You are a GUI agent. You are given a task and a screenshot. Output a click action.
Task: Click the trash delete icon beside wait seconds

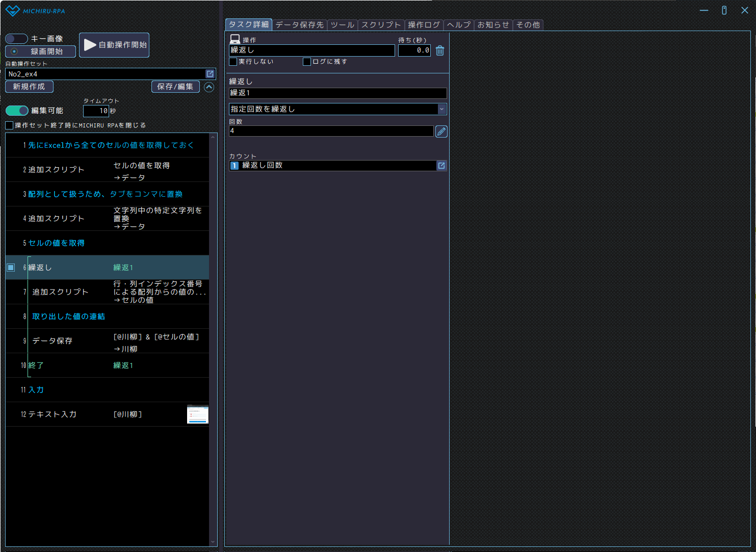(440, 50)
